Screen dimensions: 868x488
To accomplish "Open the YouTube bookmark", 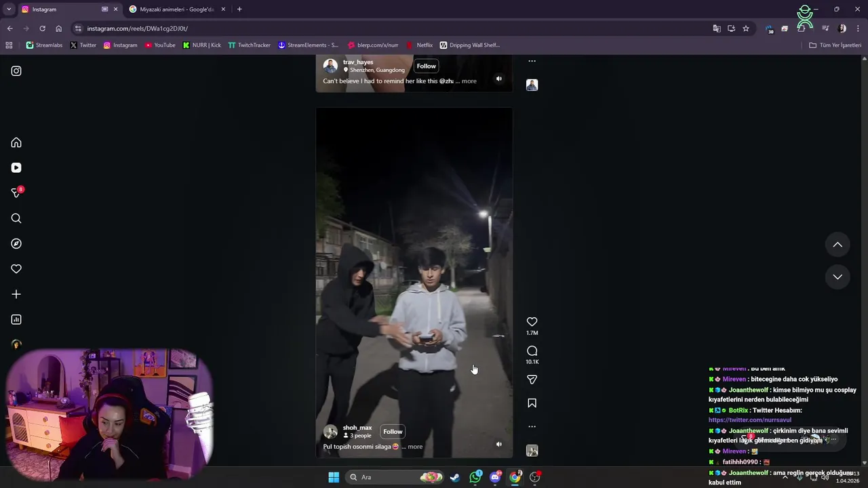I will (160, 45).
